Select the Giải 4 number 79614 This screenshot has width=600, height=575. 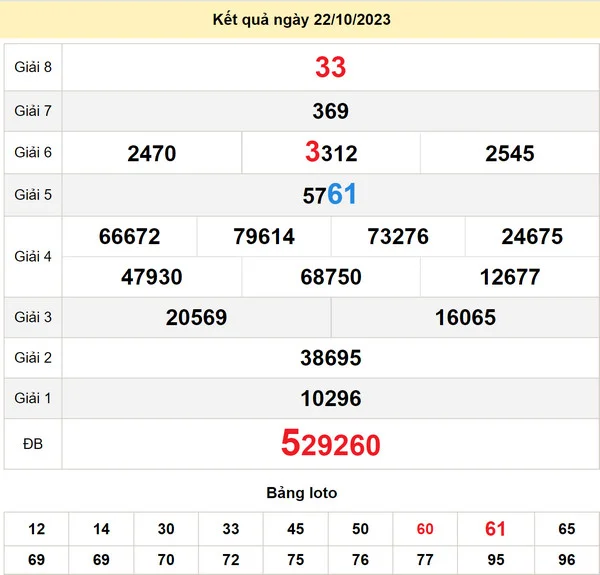tap(264, 237)
